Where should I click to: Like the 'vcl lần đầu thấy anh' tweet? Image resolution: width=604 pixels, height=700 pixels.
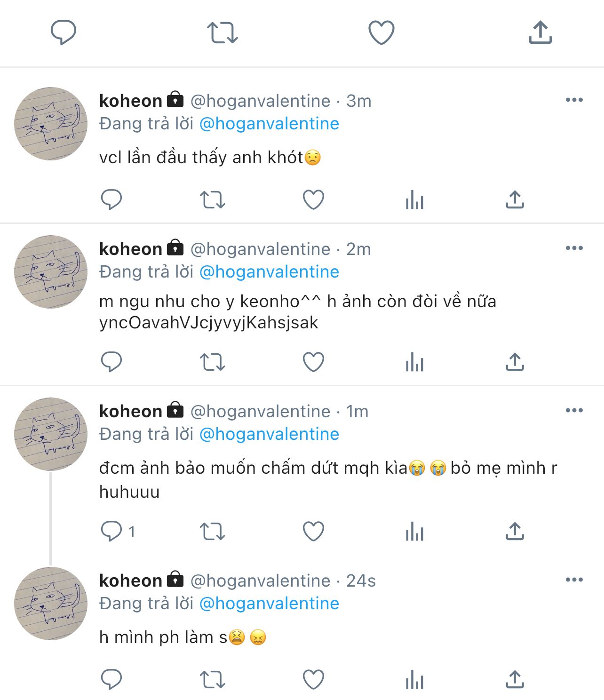pos(313,200)
